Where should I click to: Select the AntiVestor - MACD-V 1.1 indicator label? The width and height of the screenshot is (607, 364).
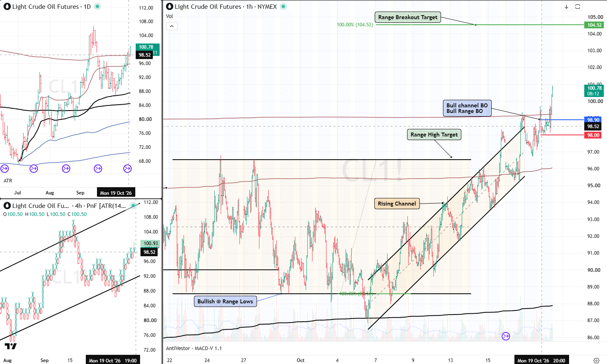coord(194,348)
